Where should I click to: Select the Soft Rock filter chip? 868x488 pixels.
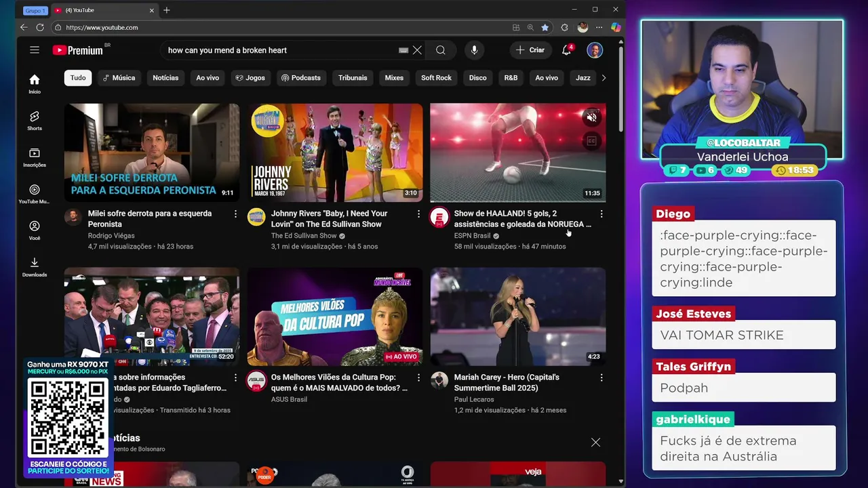pos(436,78)
